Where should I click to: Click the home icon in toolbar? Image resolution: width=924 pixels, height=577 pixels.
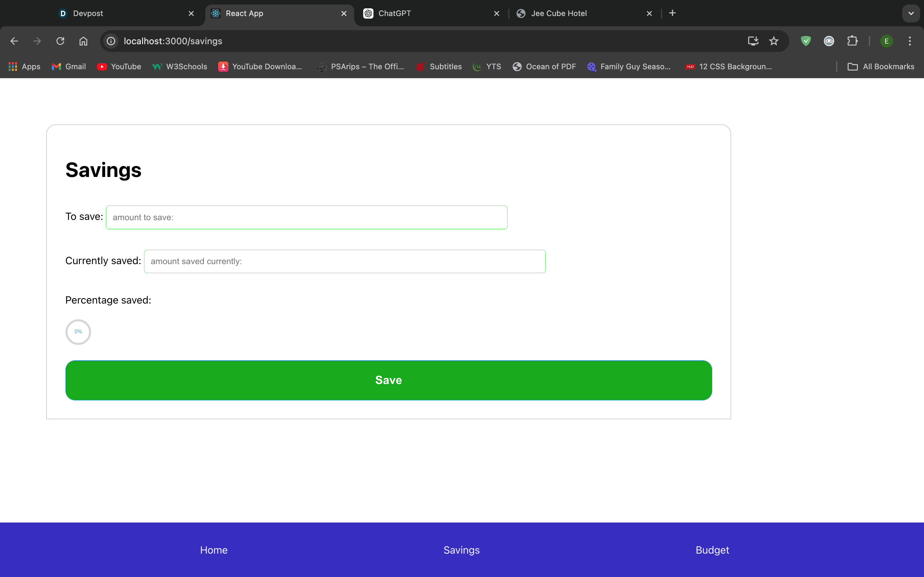point(83,41)
